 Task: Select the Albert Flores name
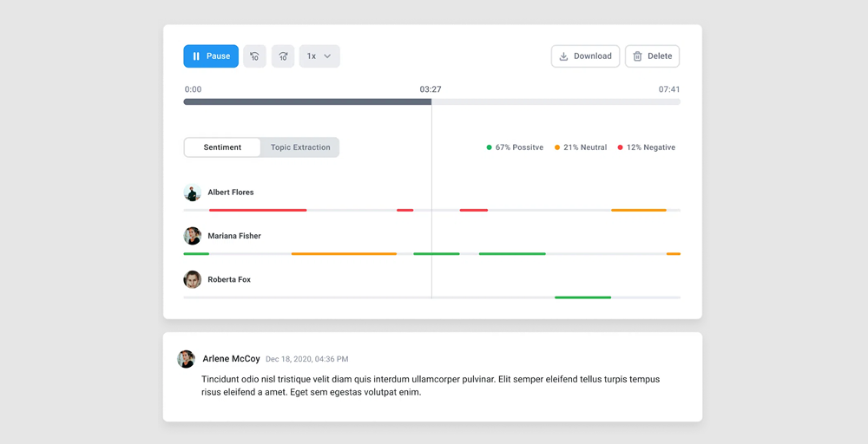click(231, 193)
